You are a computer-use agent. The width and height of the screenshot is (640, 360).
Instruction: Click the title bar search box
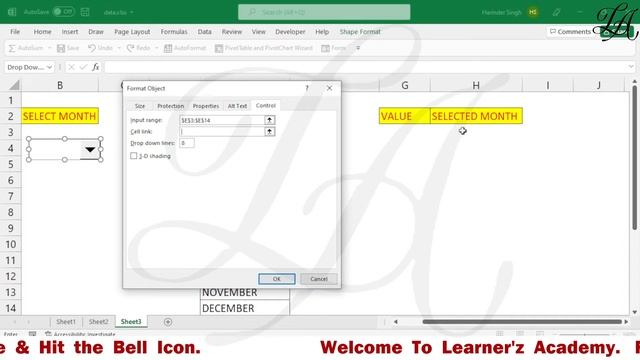tap(324, 12)
